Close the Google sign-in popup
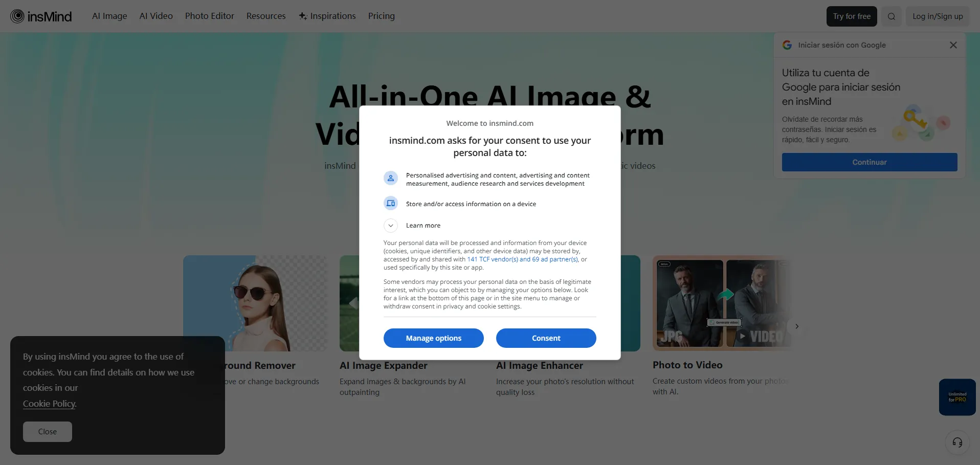 [x=953, y=45]
